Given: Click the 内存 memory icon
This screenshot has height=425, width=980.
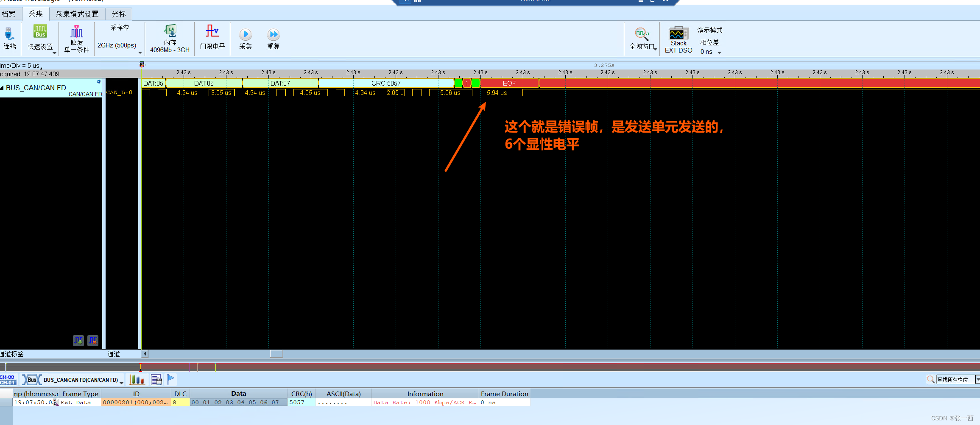Looking at the screenshot, I should (170, 31).
